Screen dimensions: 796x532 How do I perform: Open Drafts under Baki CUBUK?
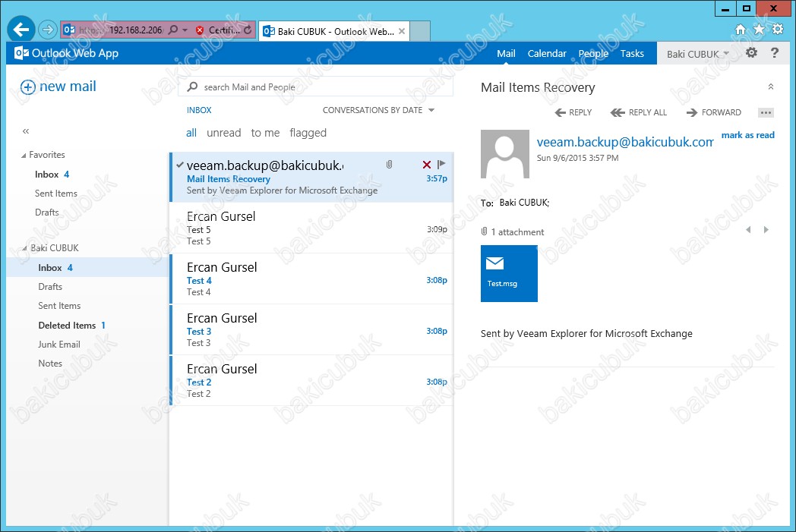(x=50, y=287)
